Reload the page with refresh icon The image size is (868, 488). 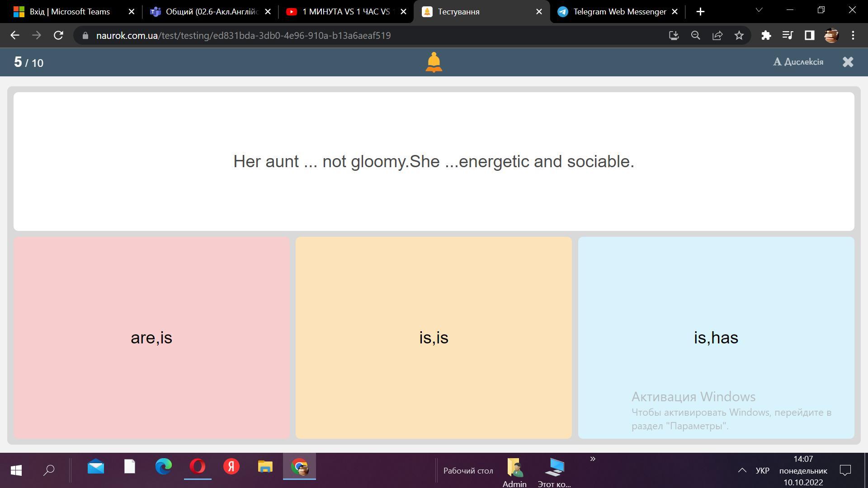click(58, 35)
